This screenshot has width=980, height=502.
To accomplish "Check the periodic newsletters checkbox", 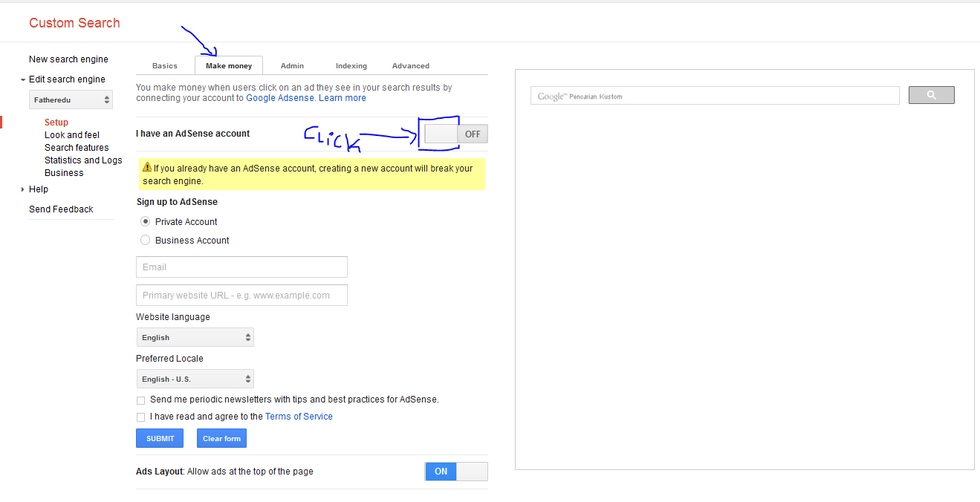I will [x=141, y=400].
